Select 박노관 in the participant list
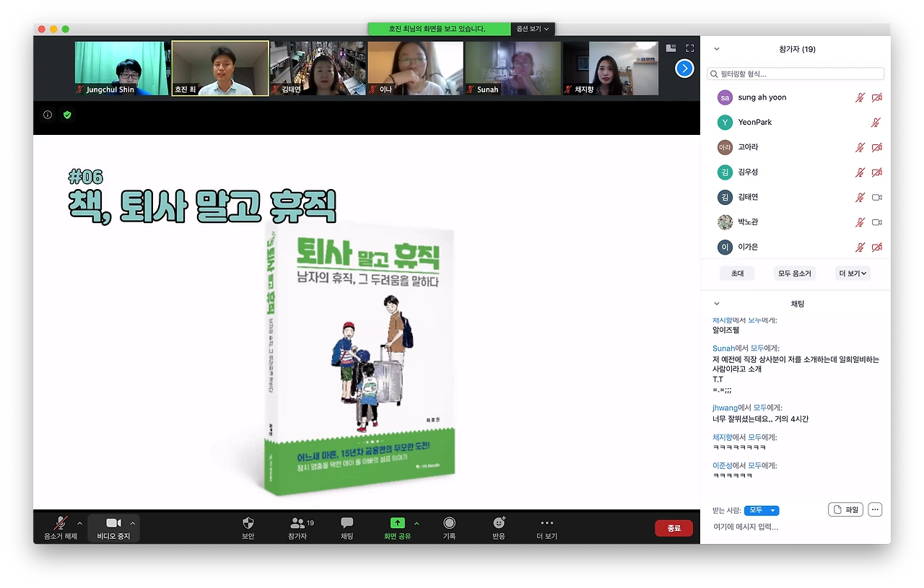This screenshot has width=924, height=588. tap(796, 222)
